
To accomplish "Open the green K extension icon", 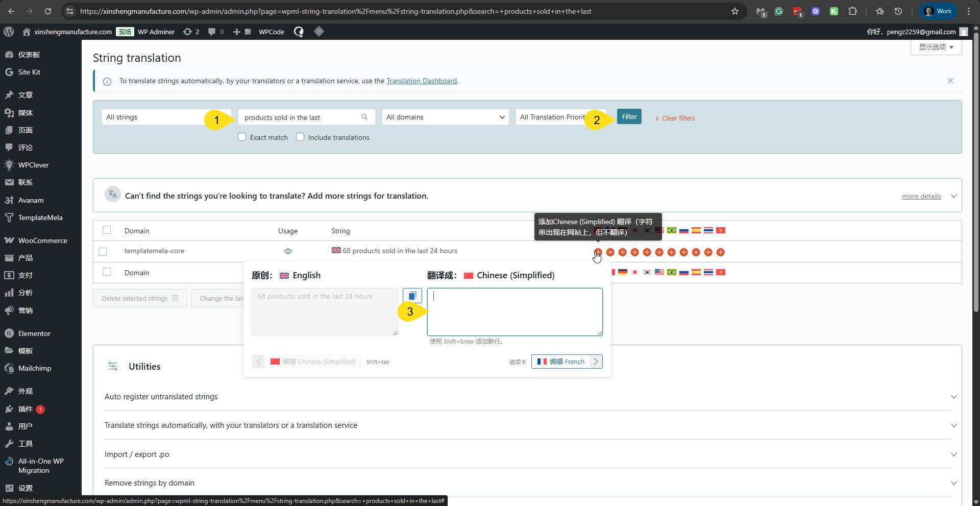I will 834,11.
